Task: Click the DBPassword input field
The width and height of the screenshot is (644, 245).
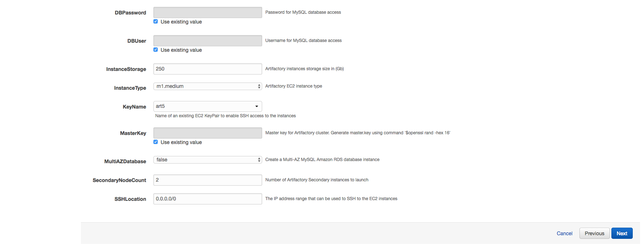Action: tap(207, 12)
